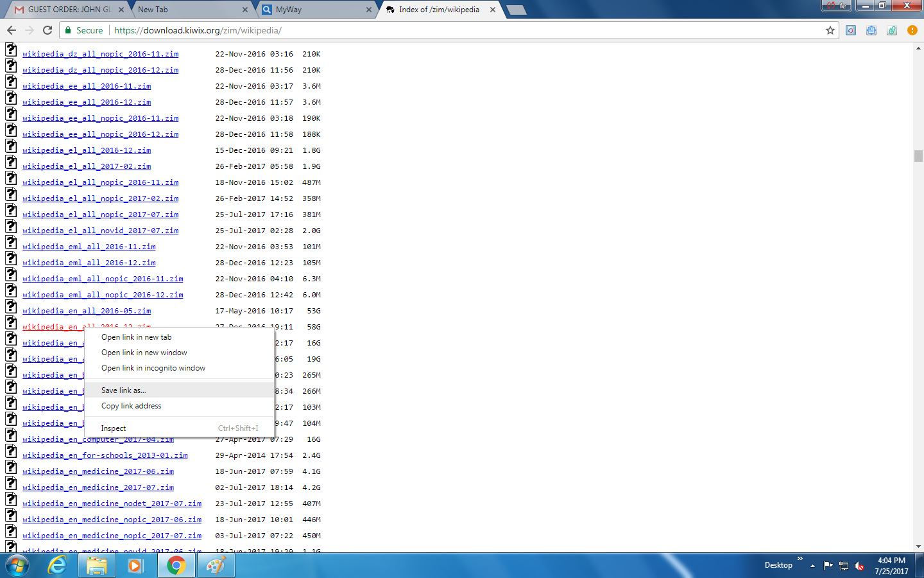Viewport: 924px width, 578px height.
Task: Open wikipedia_ee_all_nopic_2016-11.zim link
Action: 101,118
